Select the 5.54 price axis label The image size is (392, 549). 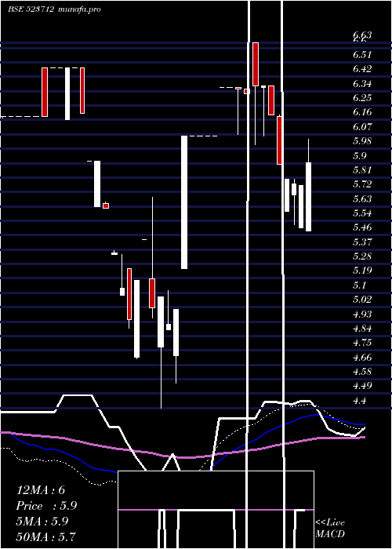tap(362, 213)
